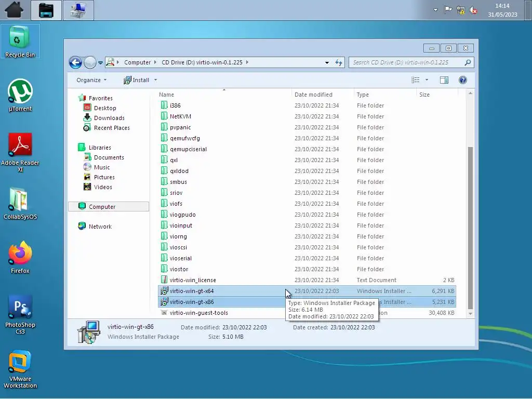Sort by the Size column header

point(436,95)
